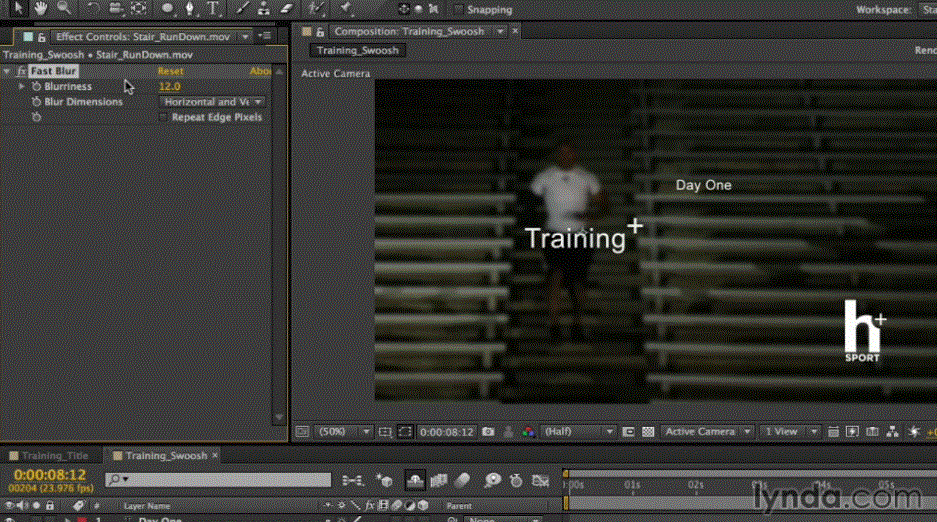Toggle the Blurriness stopwatch
Image resolution: width=937 pixels, height=522 pixels.
point(36,87)
